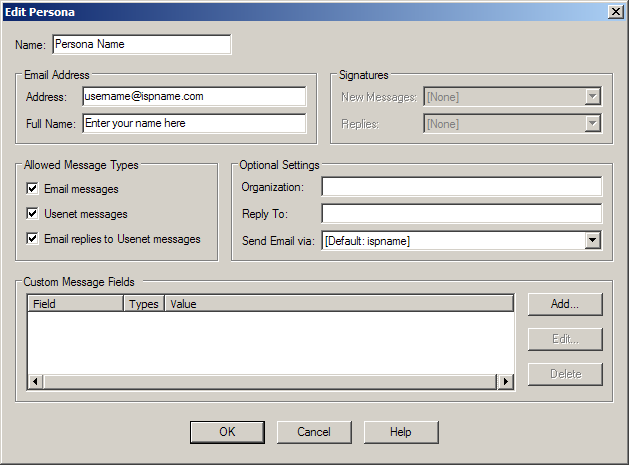
Task: Click the Persona Name input field
Action: [x=141, y=45]
